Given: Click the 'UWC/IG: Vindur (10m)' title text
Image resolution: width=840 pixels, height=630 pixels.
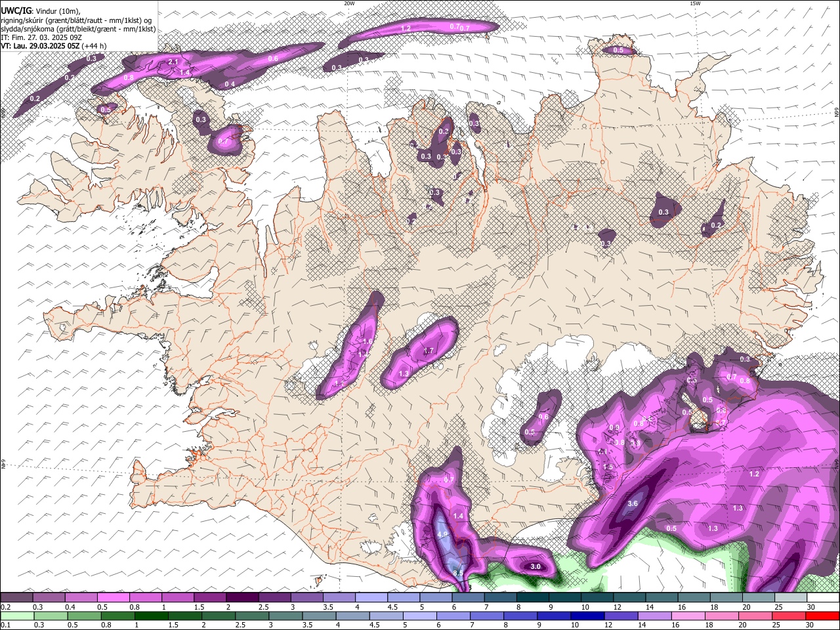Looking at the screenshot, I should (x=41, y=10).
